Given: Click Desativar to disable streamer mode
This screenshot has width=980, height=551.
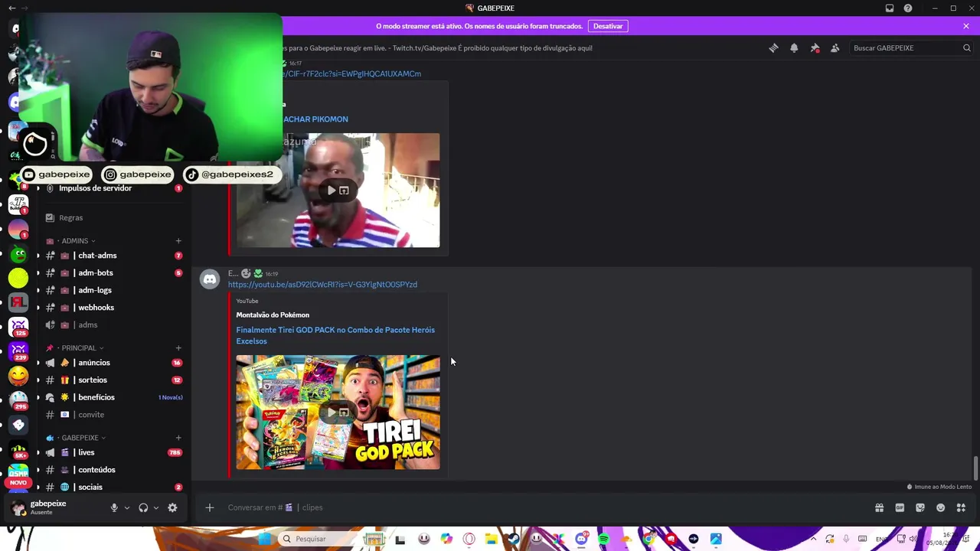Looking at the screenshot, I should pos(608,26).
